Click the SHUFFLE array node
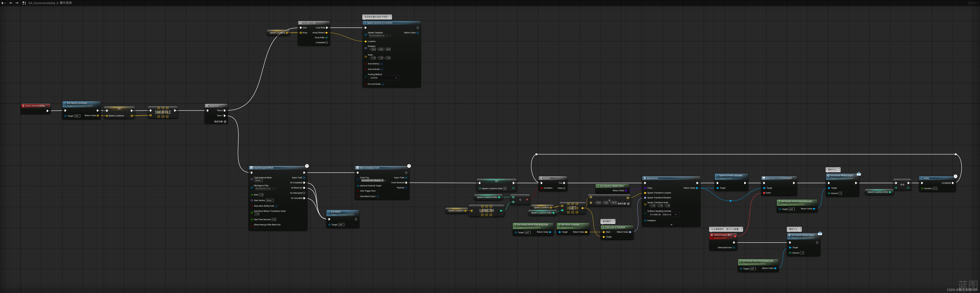This screenshot has width=980, height=293. (x=163, y=112)
